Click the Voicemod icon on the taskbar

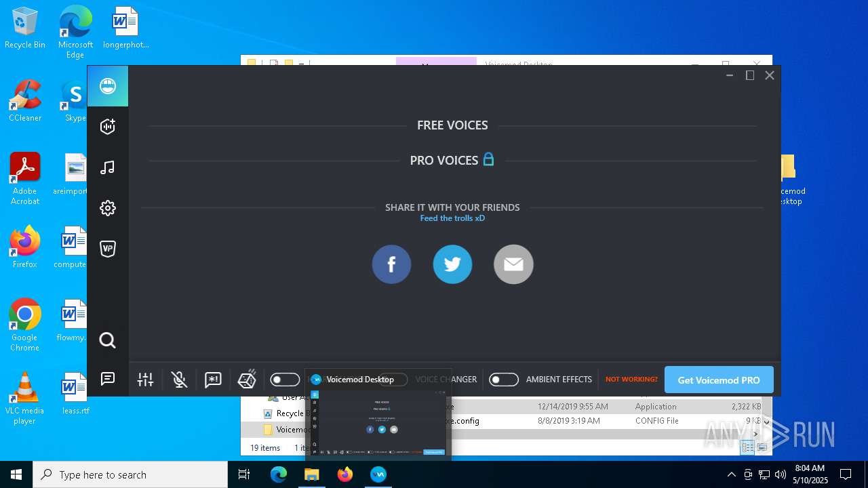378,474
